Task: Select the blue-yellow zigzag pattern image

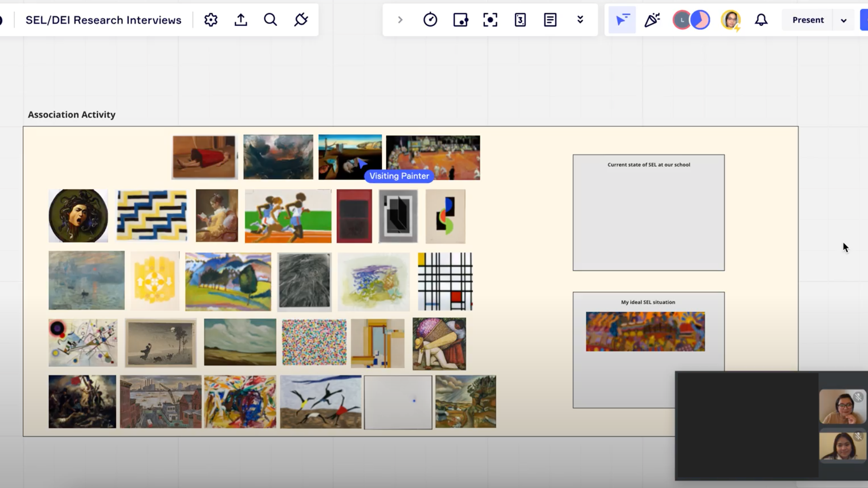Action: click(152, 215)
